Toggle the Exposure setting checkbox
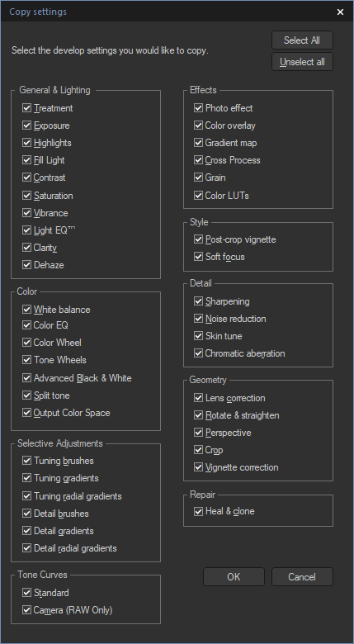The width and height of the screenshot is (354, 644). pos(26,125)
